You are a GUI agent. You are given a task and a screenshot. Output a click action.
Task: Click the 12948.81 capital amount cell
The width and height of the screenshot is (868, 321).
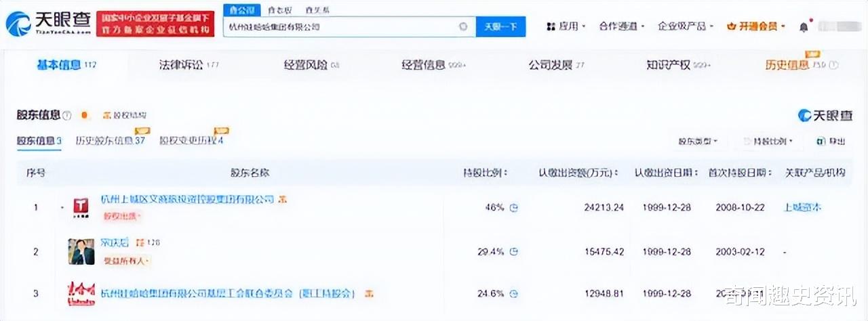pyautogui.click(x=604, y=294)
